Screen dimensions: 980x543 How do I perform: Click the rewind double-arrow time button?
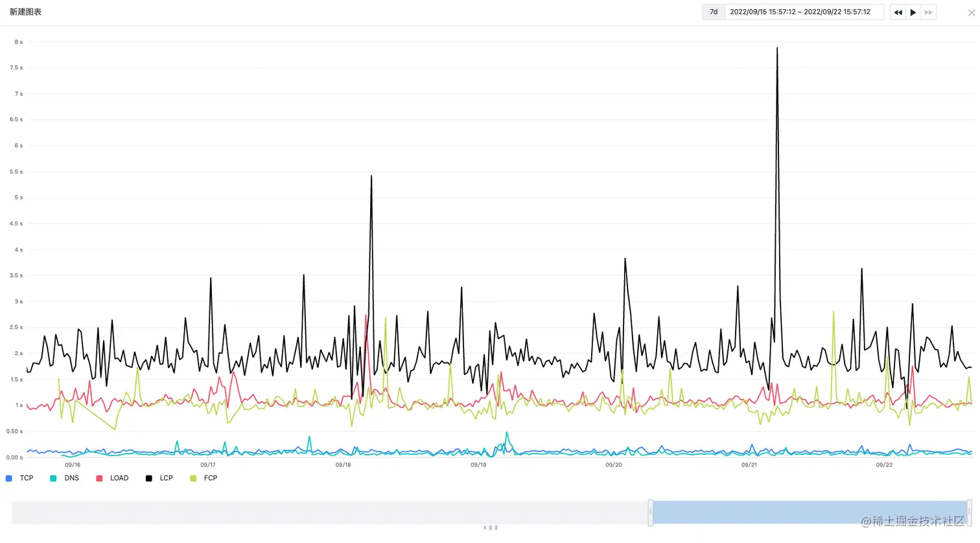coord(898,12)
